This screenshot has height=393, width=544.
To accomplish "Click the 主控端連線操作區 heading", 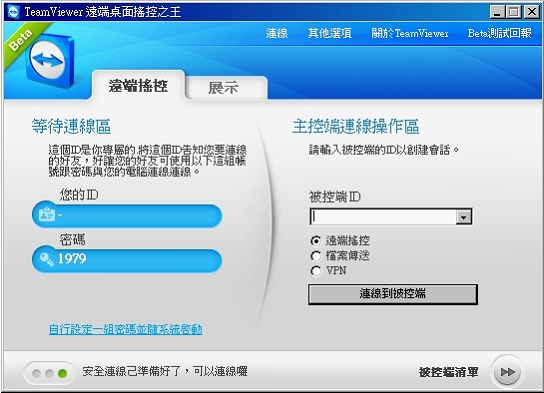I will pos(356,126).
